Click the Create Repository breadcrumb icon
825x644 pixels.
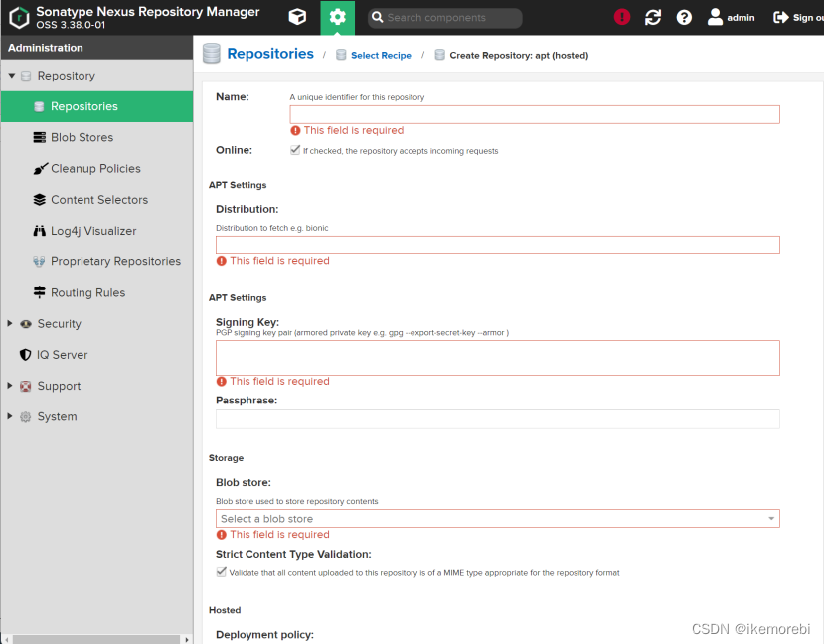click(440, 55)
